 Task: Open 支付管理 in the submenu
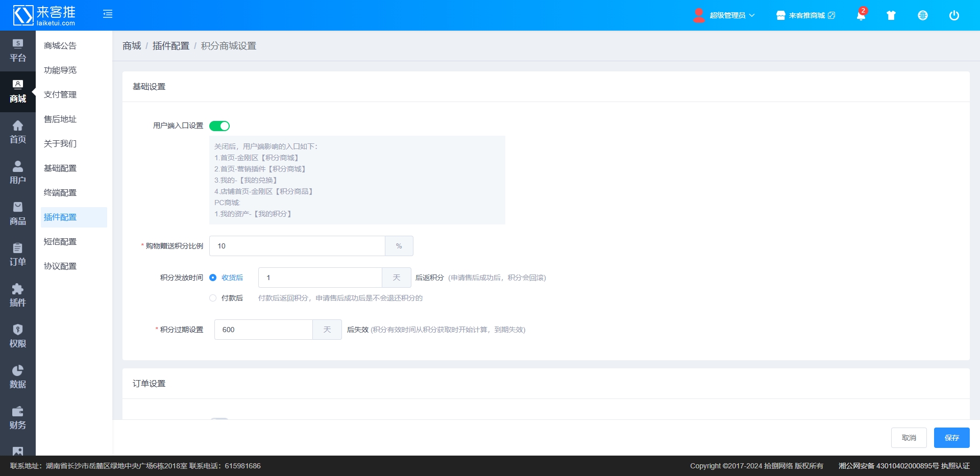point(60,94)
